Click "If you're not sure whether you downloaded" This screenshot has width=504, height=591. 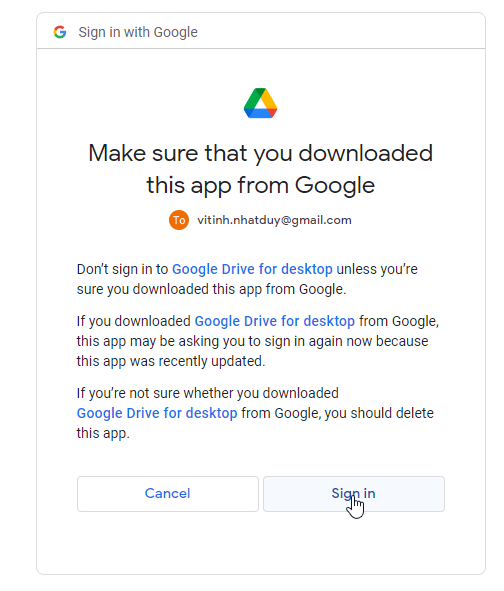click(208, 393)
